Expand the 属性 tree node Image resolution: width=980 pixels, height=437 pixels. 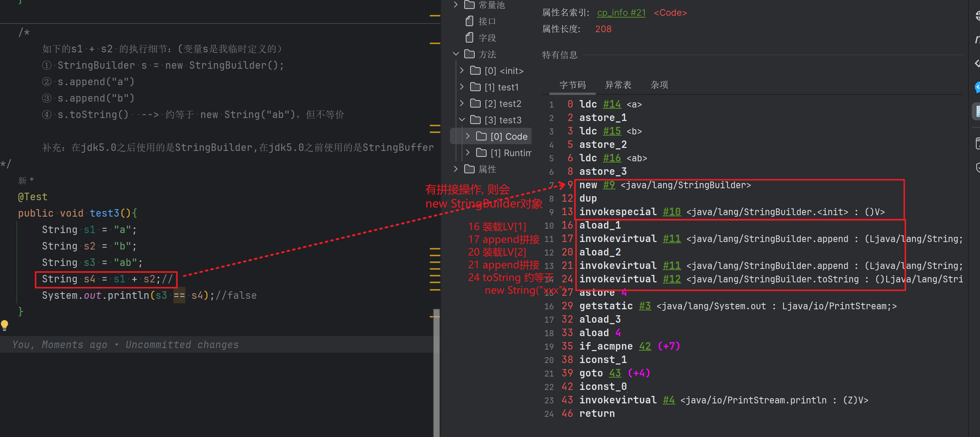[456, 169]
